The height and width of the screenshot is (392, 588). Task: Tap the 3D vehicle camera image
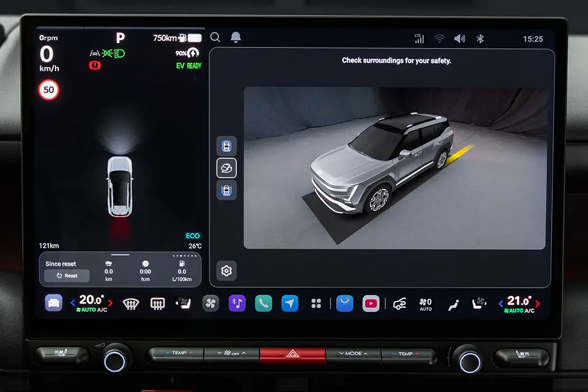[394, 168]
